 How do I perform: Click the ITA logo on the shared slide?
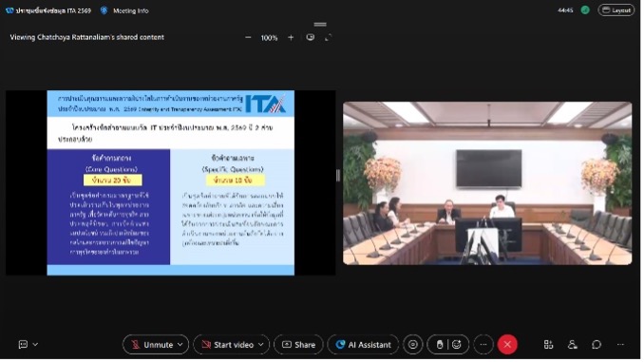[267, 104]
